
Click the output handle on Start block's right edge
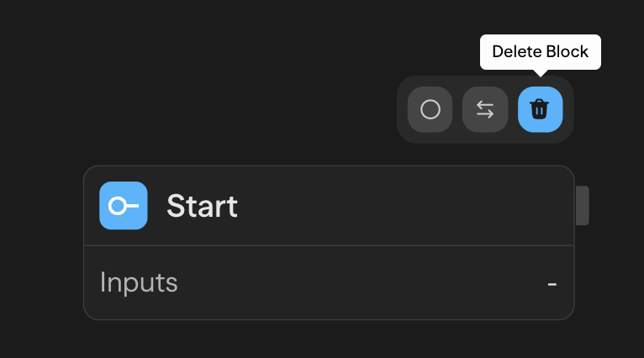coord(582,206)
